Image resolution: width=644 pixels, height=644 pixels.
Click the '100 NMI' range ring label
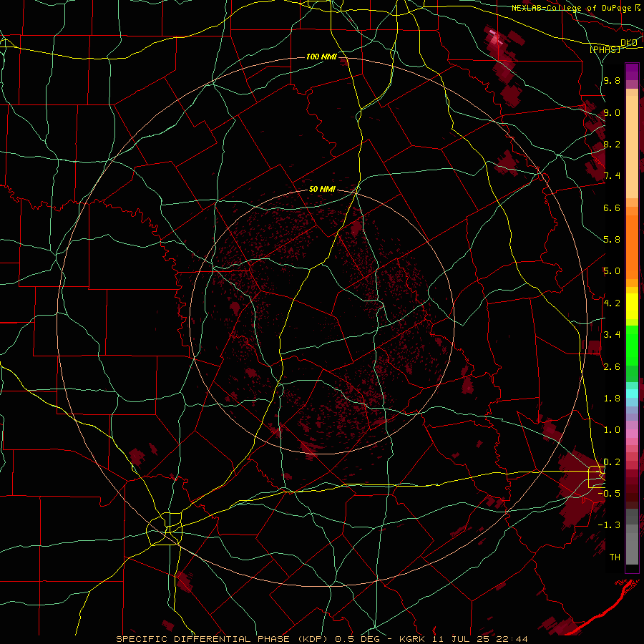321,57
